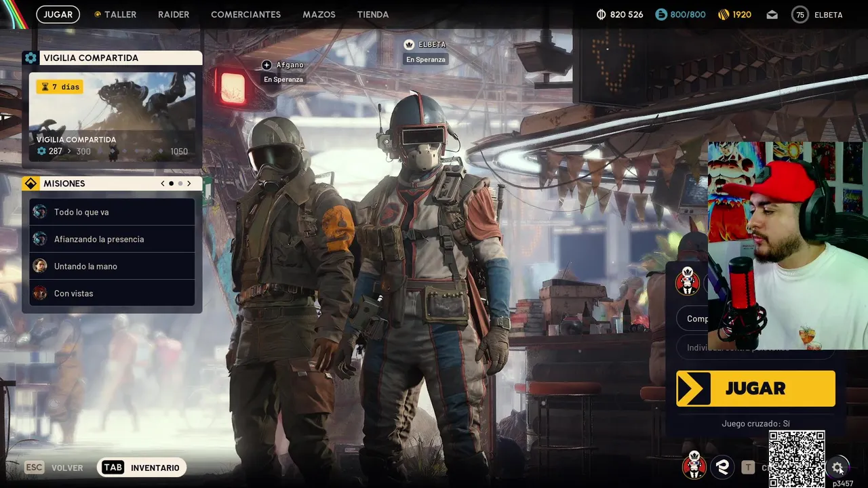Click the level 75 badge beside ELBETA
The image size is (868, 488).
click(x=800, y=14)
